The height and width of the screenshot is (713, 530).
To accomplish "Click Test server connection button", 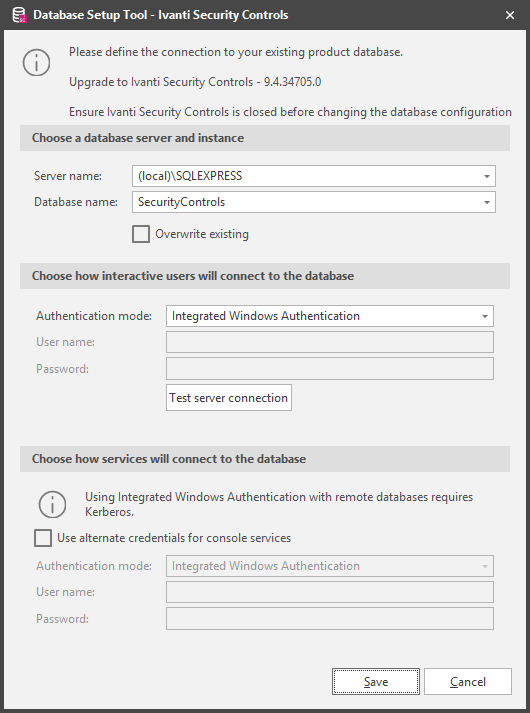I will (229, 398).
